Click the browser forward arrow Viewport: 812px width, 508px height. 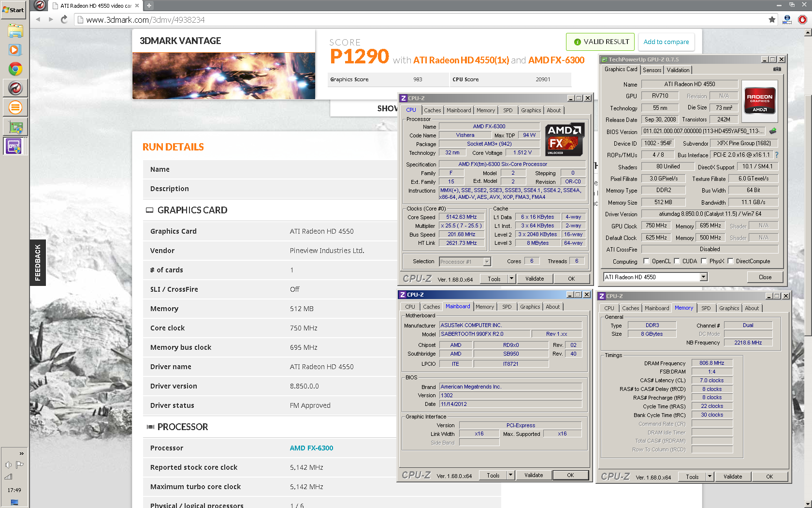[51, 19]
